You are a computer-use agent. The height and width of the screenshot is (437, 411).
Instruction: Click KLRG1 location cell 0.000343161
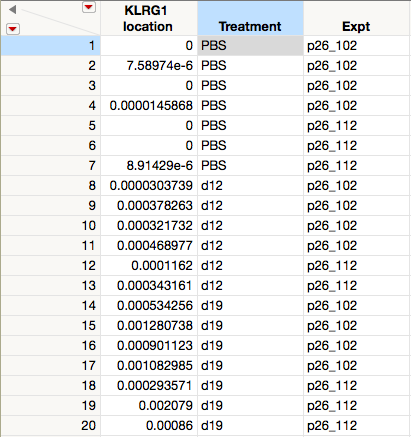(x=149, y=286)
